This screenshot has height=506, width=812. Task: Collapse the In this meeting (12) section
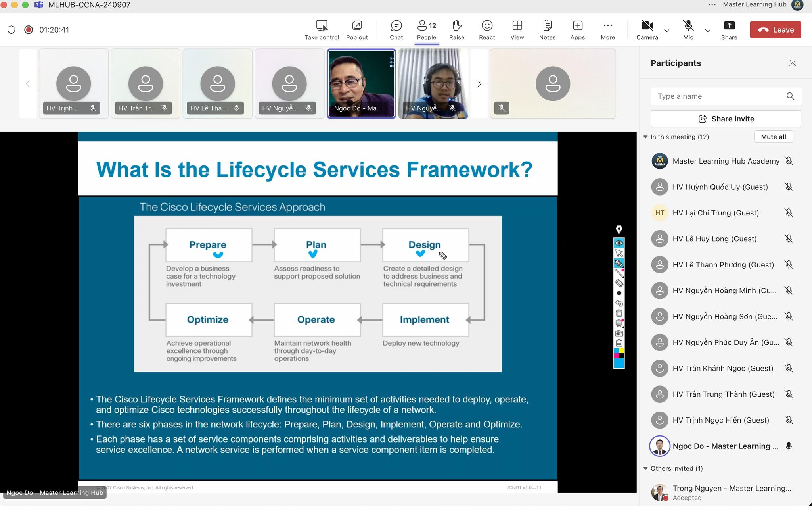(x=645, y=137)
